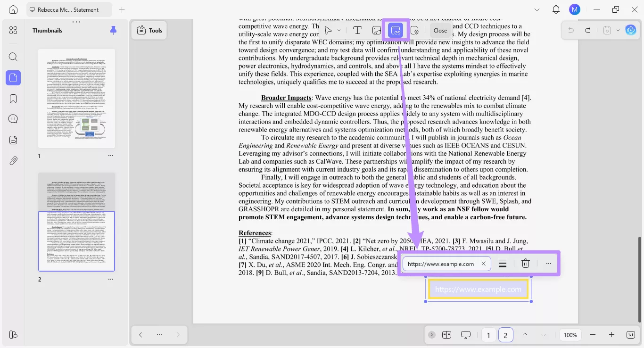Open the tab list chevron in the title bar

pyautogui.click(x=537, y=9)
